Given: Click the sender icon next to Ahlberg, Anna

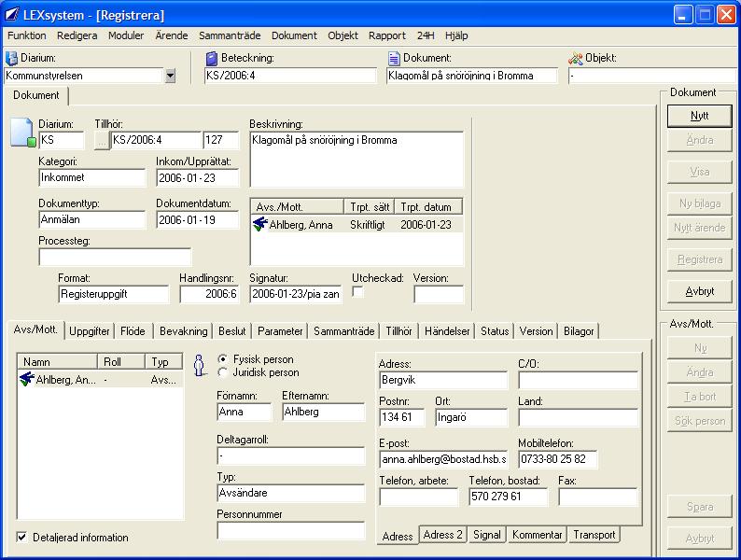Looking at the screenshot, I should pos(260,224).
